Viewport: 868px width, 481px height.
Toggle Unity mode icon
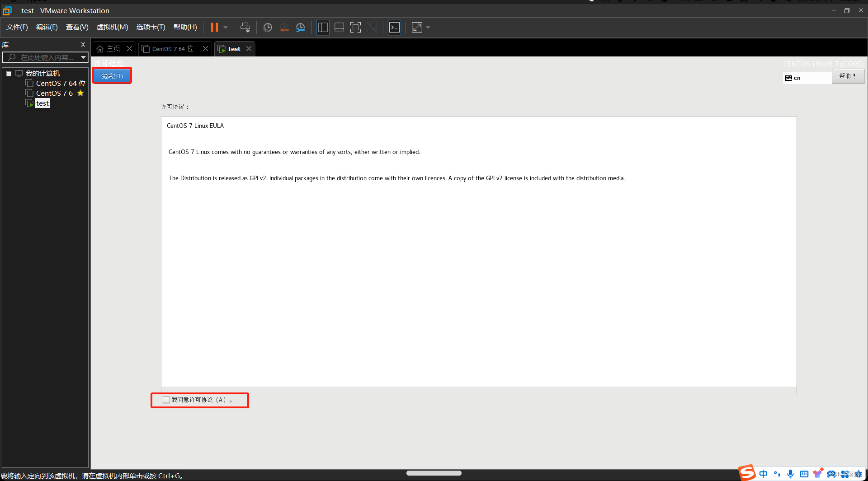pyautogui.click(x=372, y=28)
